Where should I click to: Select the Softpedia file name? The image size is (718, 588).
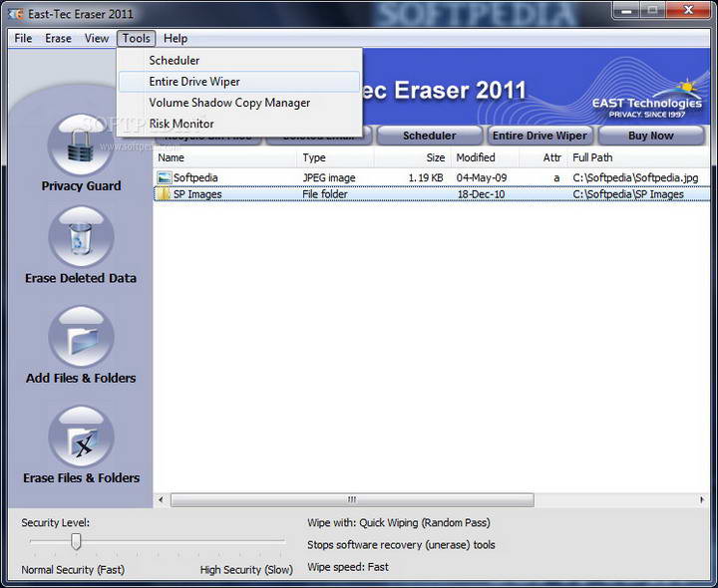click(195, 177)
